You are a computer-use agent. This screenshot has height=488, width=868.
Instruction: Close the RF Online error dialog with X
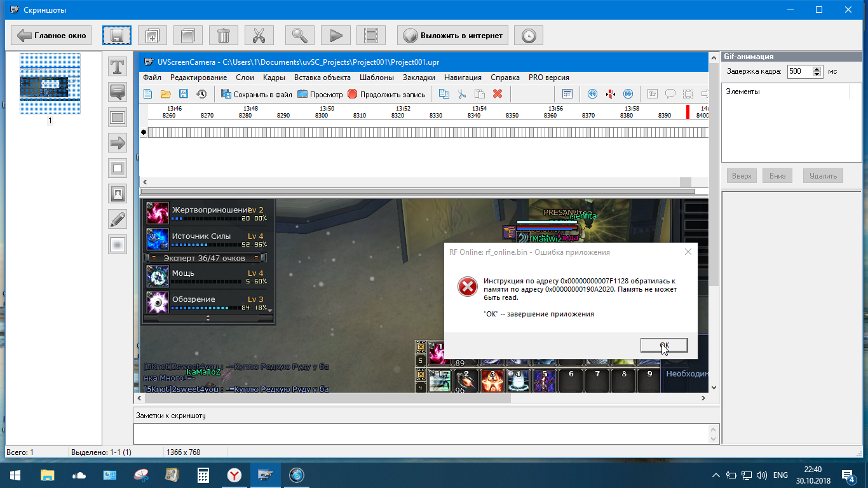[x=688, y=252]
